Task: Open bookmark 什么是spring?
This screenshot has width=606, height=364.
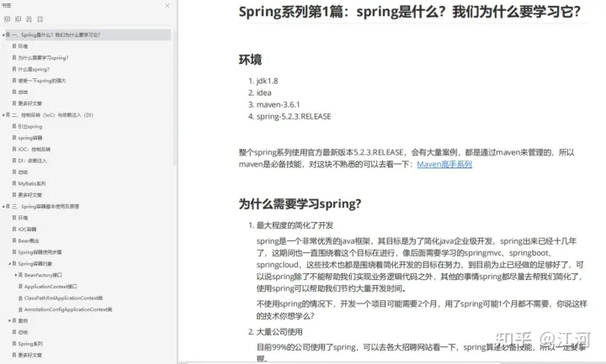Action: pos(34,70)
